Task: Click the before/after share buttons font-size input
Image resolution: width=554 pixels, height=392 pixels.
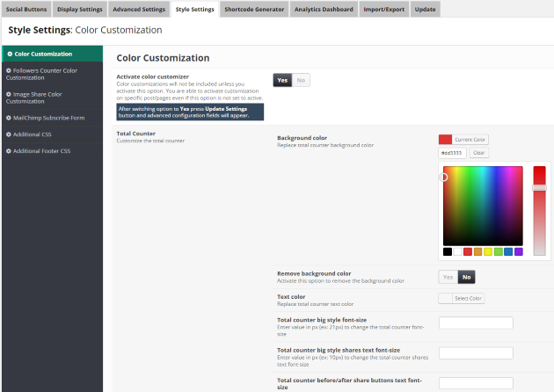Action: (x=476, y=383)
